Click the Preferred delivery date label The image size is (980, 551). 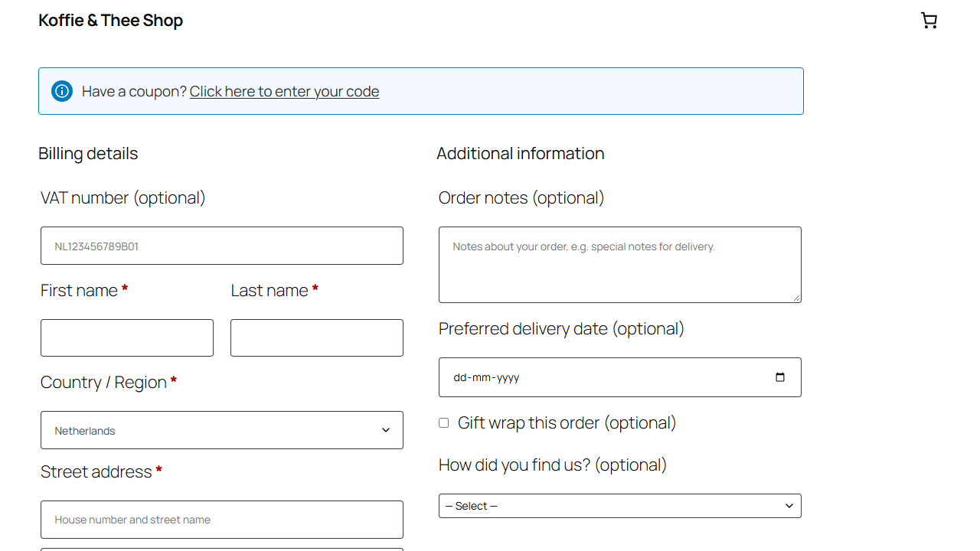pyautogui.click(x=561, y=328)
